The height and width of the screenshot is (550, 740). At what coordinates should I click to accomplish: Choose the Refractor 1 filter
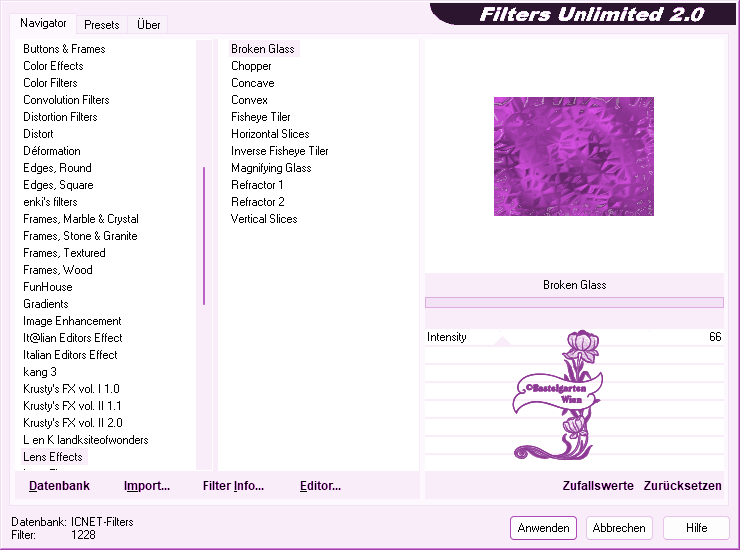click(x=257, y=185)
